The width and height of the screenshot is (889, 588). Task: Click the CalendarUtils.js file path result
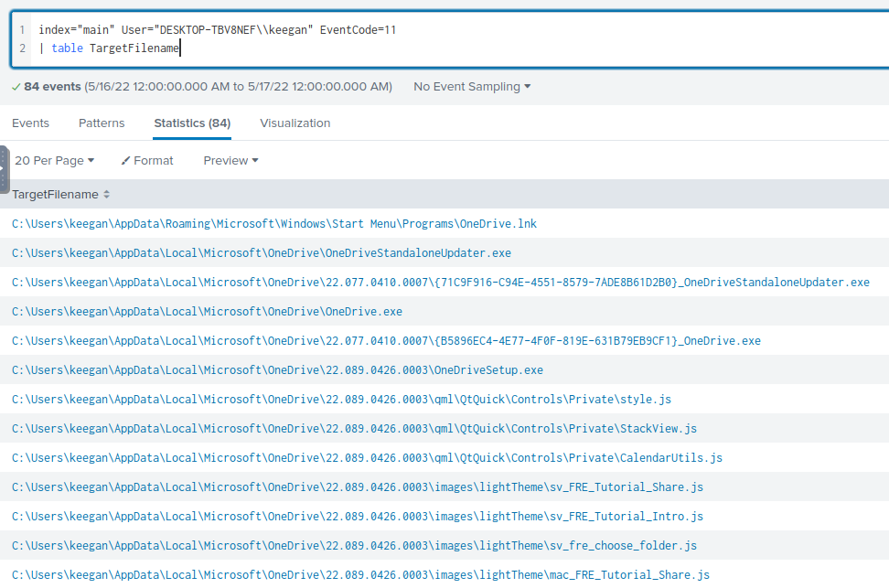pyautogui.click(x=367, y=458)
